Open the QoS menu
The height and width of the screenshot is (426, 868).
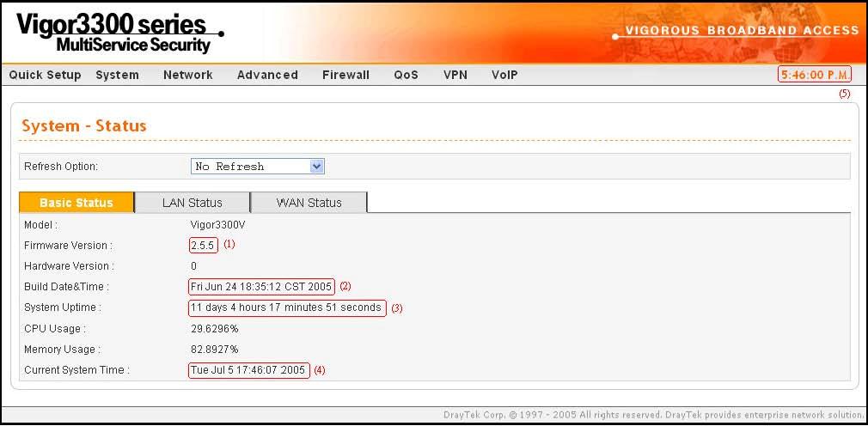[406, 75]
